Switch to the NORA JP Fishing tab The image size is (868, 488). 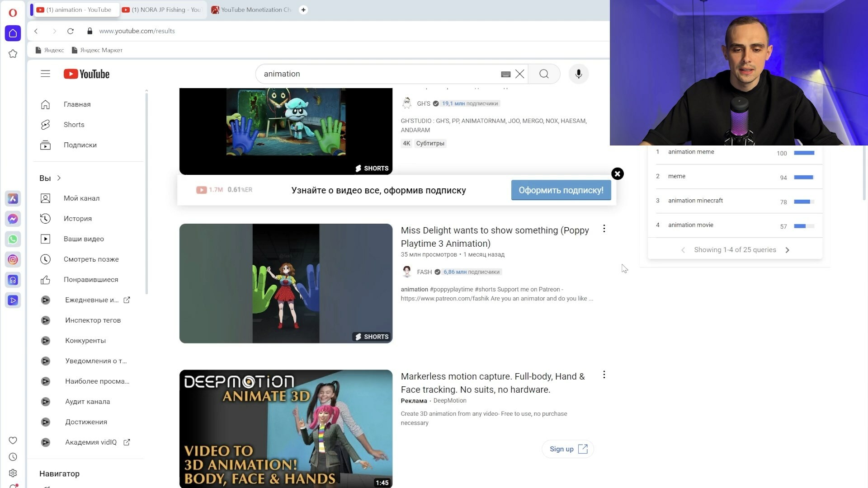(x=163, y=10)
